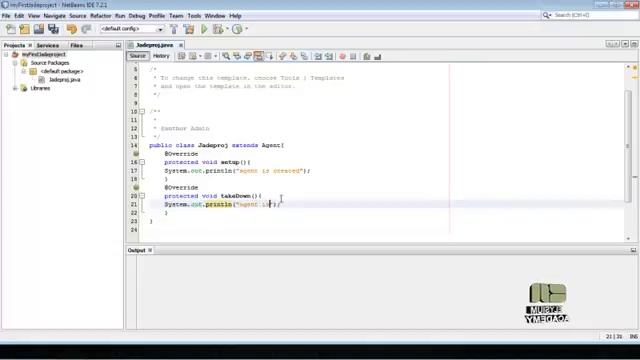Open Profile Project dropdown arrow
The image size is (640, 360).
tap(246, 29)
